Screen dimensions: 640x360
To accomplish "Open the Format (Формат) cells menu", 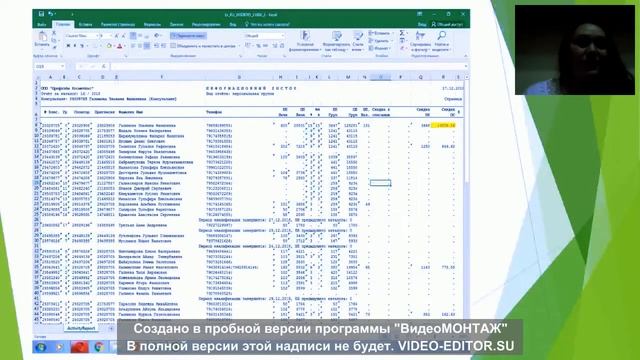I will point(380,48).
